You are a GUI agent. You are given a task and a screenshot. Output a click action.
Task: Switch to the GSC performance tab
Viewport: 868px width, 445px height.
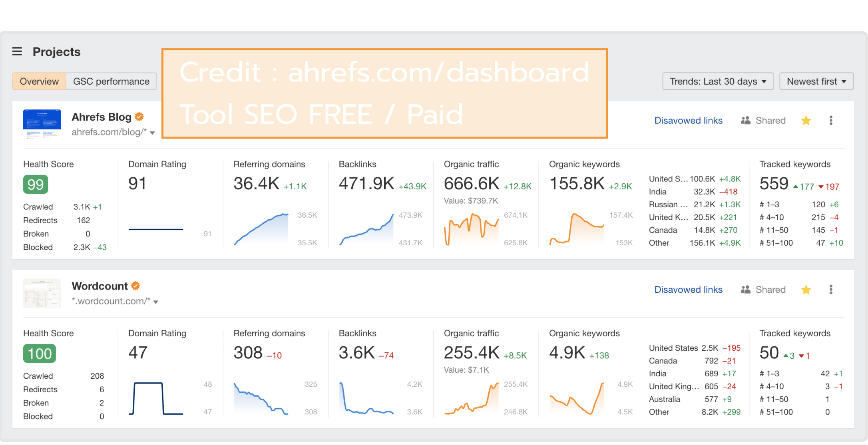[111, 81]
